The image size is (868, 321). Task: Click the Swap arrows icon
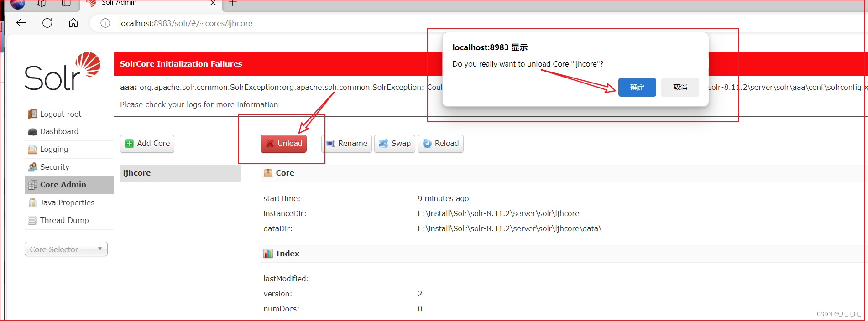pyautogui.click(x=383, y=144)
